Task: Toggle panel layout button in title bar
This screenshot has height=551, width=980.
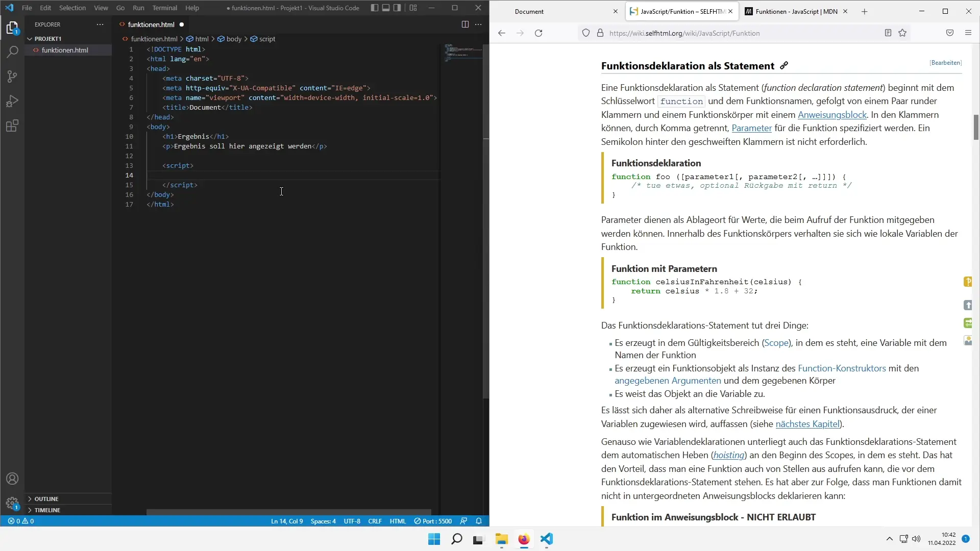Action: [x=386, y=8]
